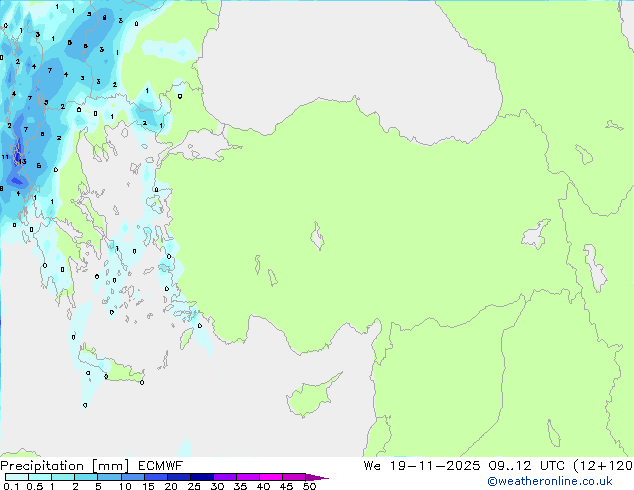Click the 10–15 mm legend color swatch
Screen dimensions: 634x490
pyautogui.click(x=133, y=477)
